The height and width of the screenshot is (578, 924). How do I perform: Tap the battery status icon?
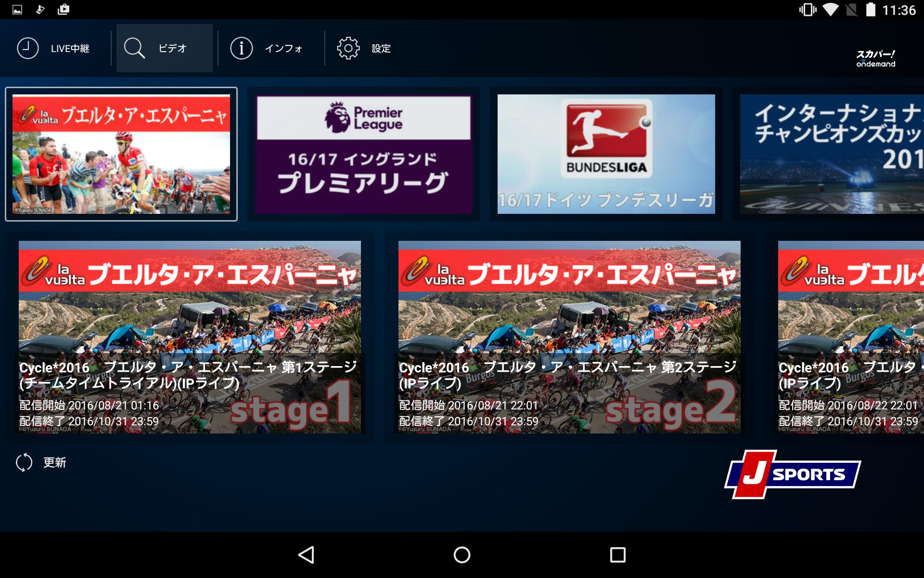click(x=871, y=10)
